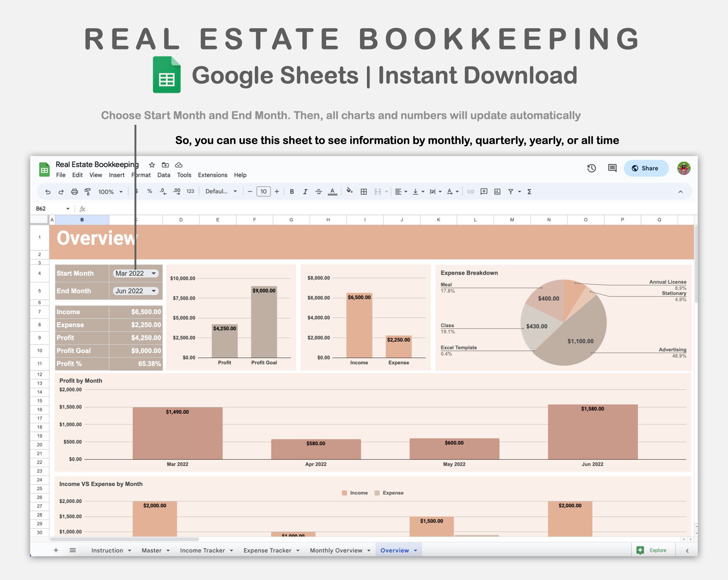Image resolution: width=728 pixels, height=580 pixels.
Task: Open the Font size dropdown
Action: (264, 192)
